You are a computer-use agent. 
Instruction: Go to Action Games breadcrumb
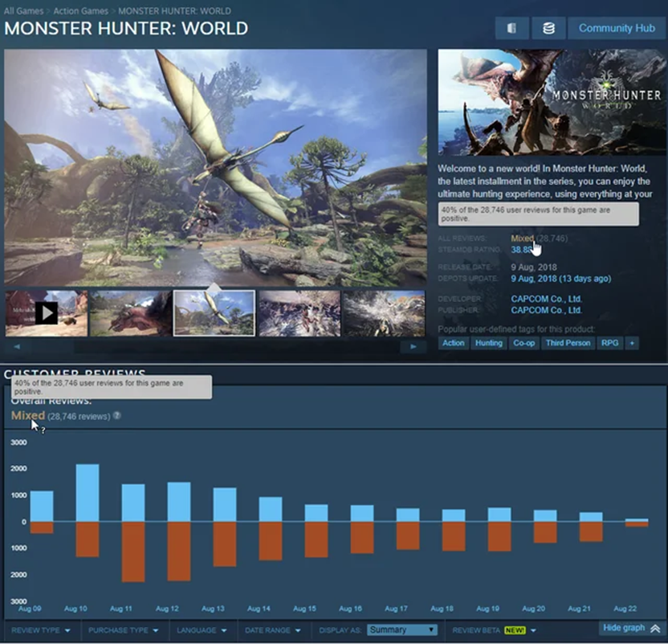pos(80,10)
